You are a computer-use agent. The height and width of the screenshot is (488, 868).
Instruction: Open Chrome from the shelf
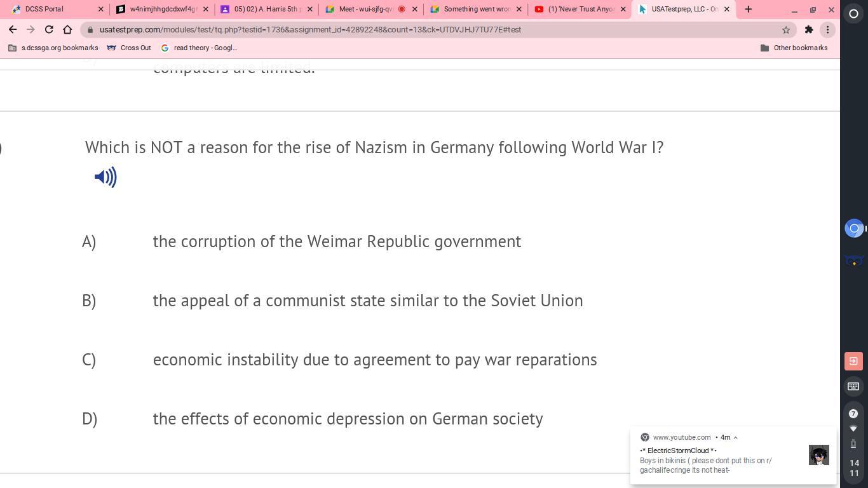pos(854,228)
